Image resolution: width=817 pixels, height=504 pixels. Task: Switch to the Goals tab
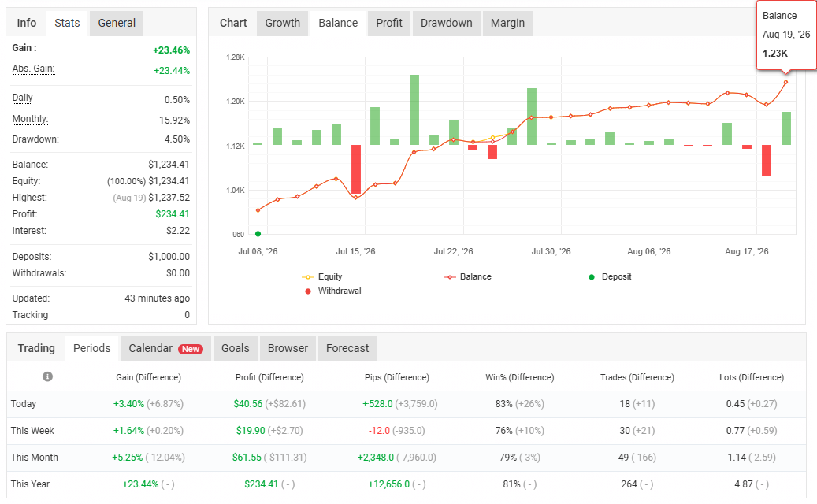click(x=236, y=348)
